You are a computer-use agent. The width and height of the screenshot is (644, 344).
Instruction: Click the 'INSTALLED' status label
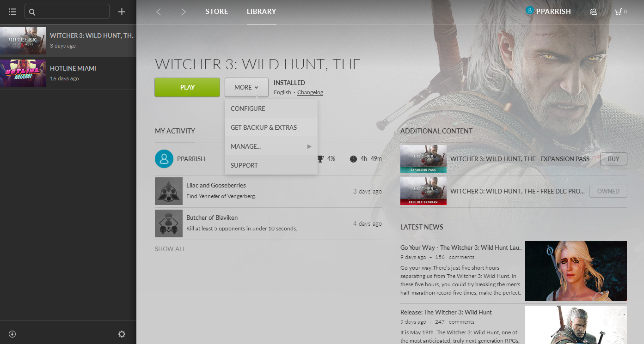pyautogui.click(x=289, y=83)
